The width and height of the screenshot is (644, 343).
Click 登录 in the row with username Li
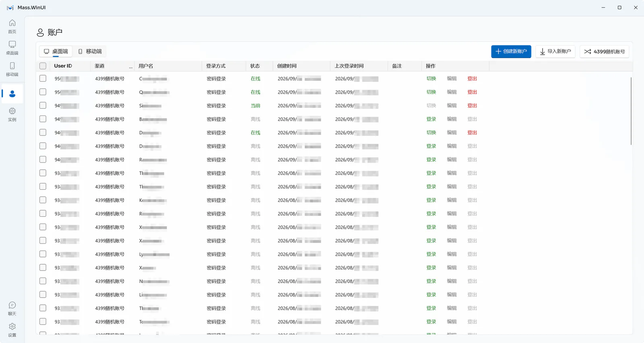pos(431,295)
